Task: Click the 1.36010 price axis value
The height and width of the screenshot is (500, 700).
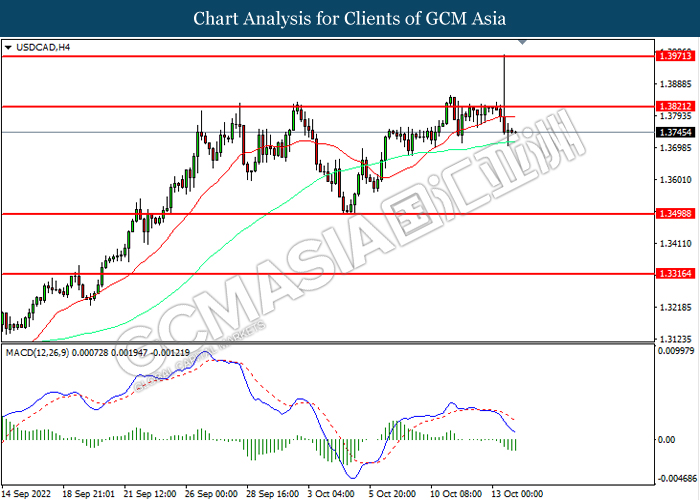Action: (x=676, y=179)
